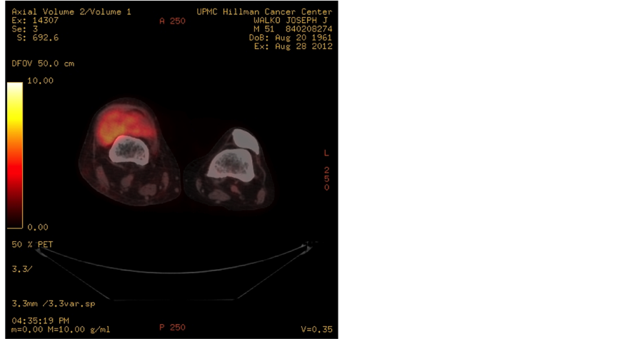Click the PET color scale bar

[14, 155]
